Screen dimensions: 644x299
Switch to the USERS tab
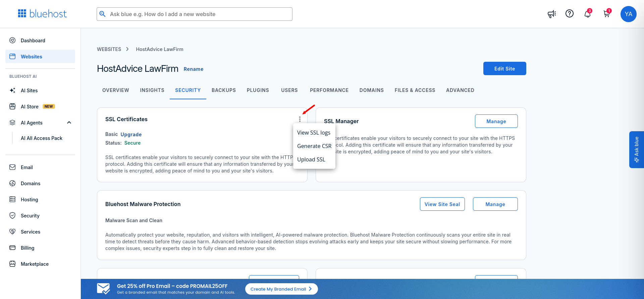point(289,90)
